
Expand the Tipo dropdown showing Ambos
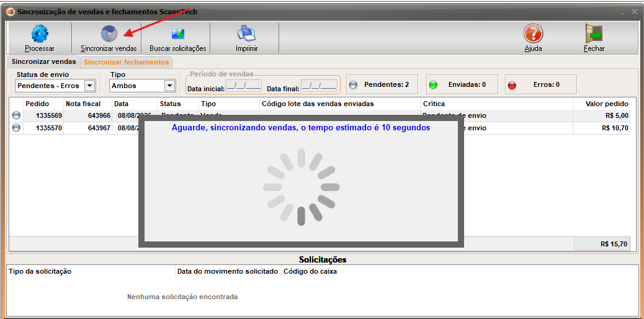(x=169, y=86)
